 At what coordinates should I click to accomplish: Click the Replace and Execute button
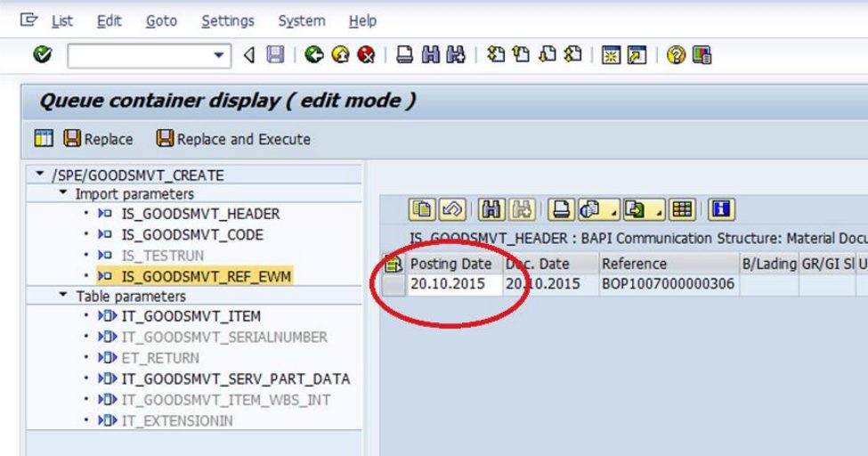[x=233, y=139]
